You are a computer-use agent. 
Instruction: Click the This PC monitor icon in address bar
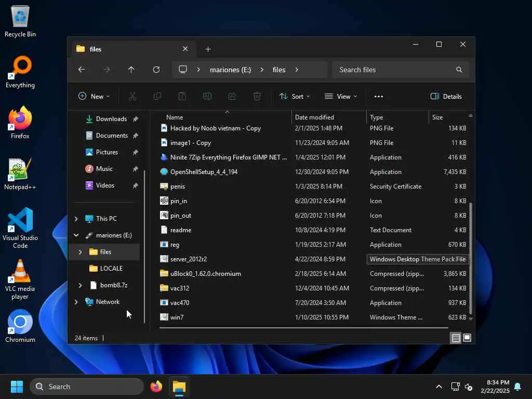[183, 70]
